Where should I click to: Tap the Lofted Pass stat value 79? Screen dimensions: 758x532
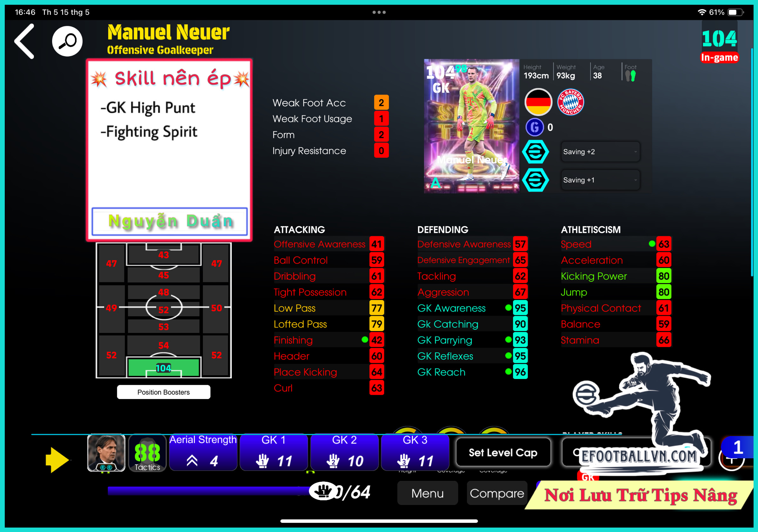(377, 324)
